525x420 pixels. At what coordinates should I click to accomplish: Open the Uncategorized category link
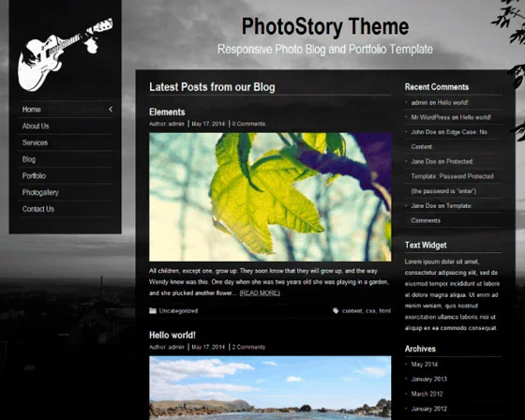coord(178,311)
